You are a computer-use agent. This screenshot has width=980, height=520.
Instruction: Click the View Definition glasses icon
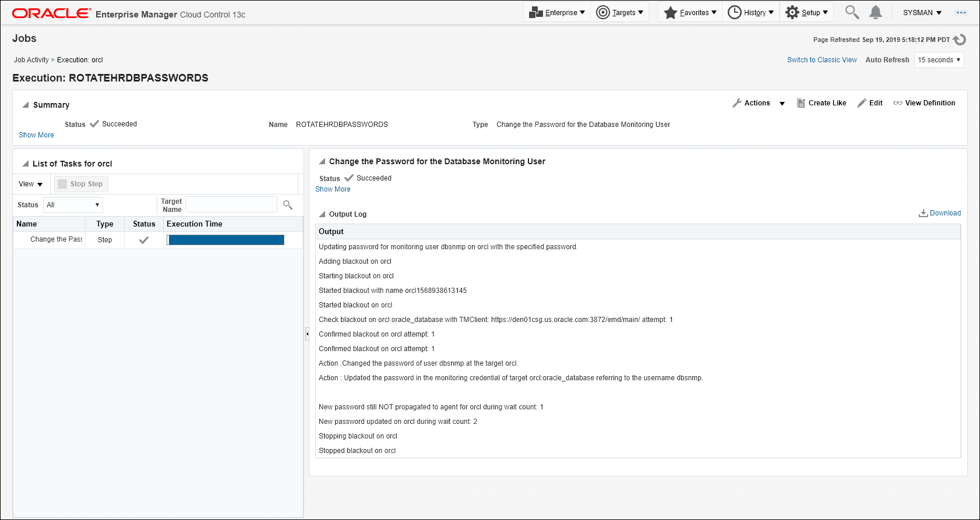(x=897, y=103)
